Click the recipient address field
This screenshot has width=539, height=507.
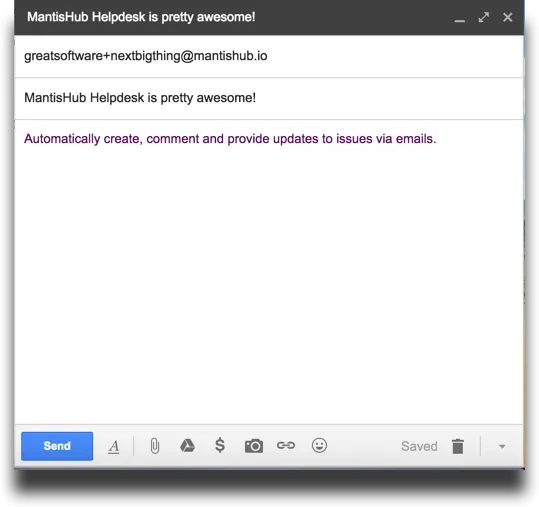(x=269, y=56)
